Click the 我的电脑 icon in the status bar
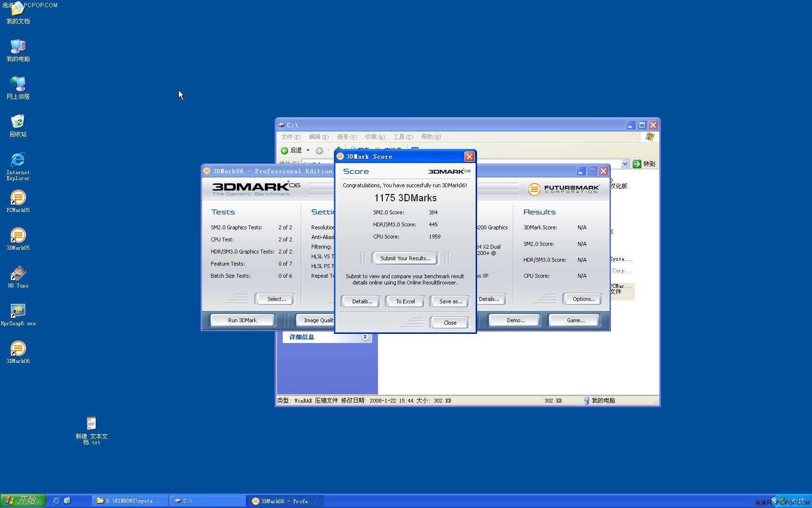812x508 pixels. pos(586,401)
